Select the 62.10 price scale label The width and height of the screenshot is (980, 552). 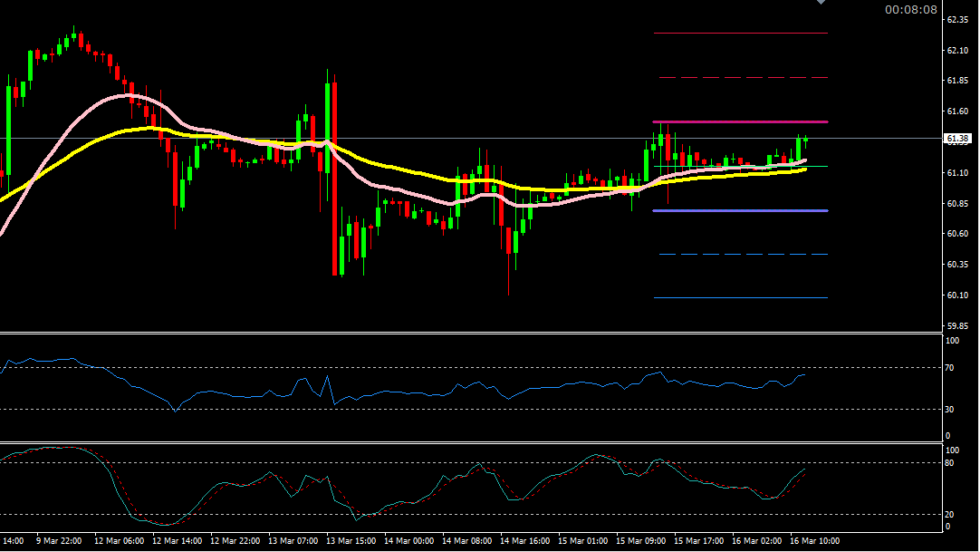tap(957, 51)
